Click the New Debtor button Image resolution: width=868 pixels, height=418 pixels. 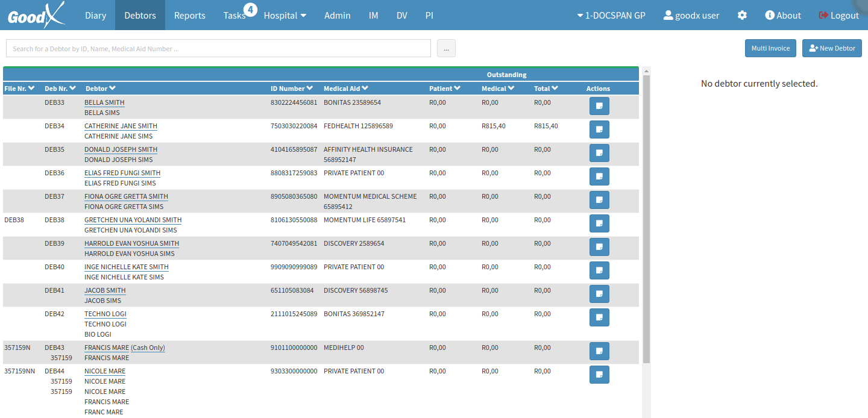click(832, 48)
